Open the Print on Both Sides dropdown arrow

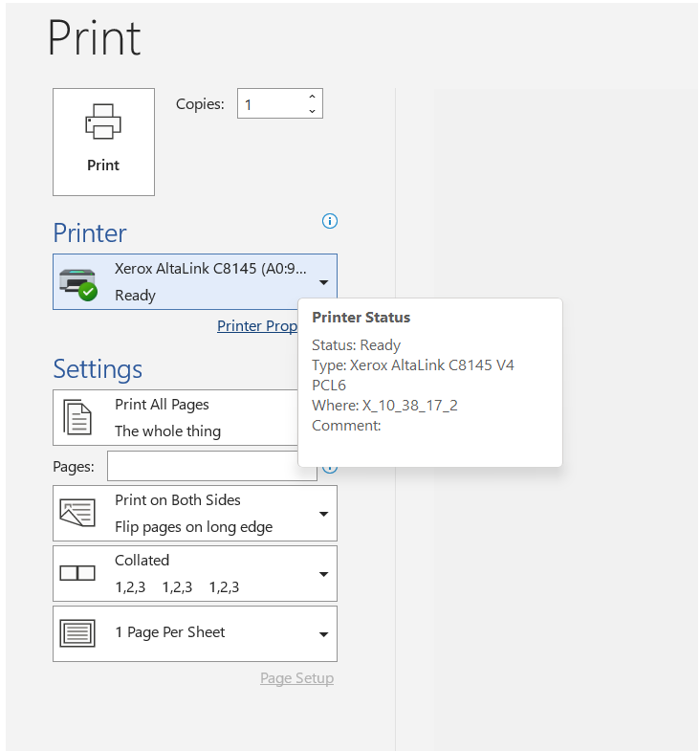point(323,514)
